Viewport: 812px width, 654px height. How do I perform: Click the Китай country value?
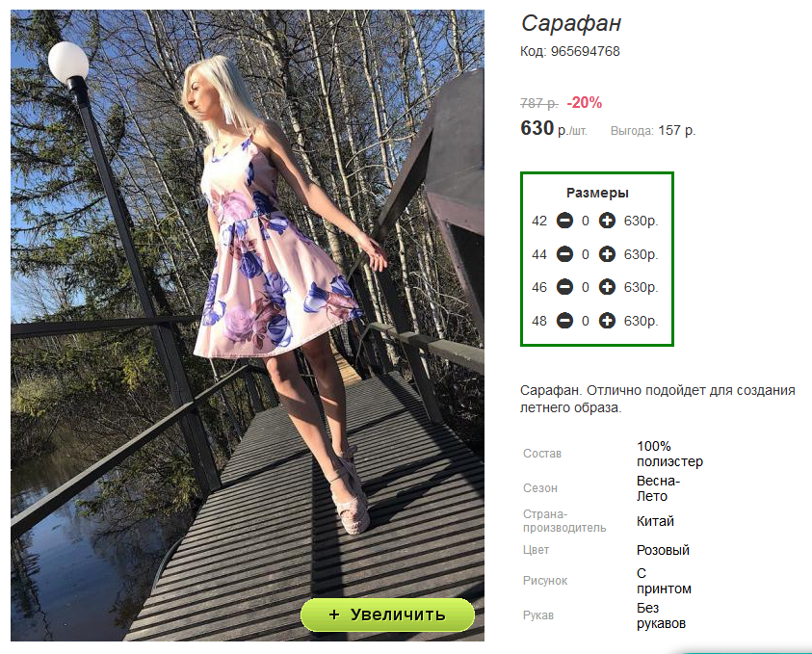click(655, 521)
